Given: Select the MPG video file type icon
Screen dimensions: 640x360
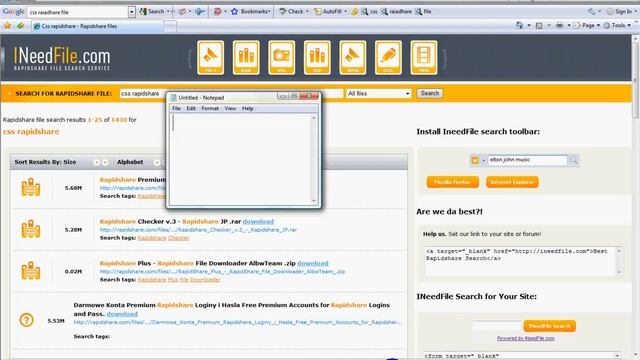Looking at the screenshot, I should [x=424, y=58].
